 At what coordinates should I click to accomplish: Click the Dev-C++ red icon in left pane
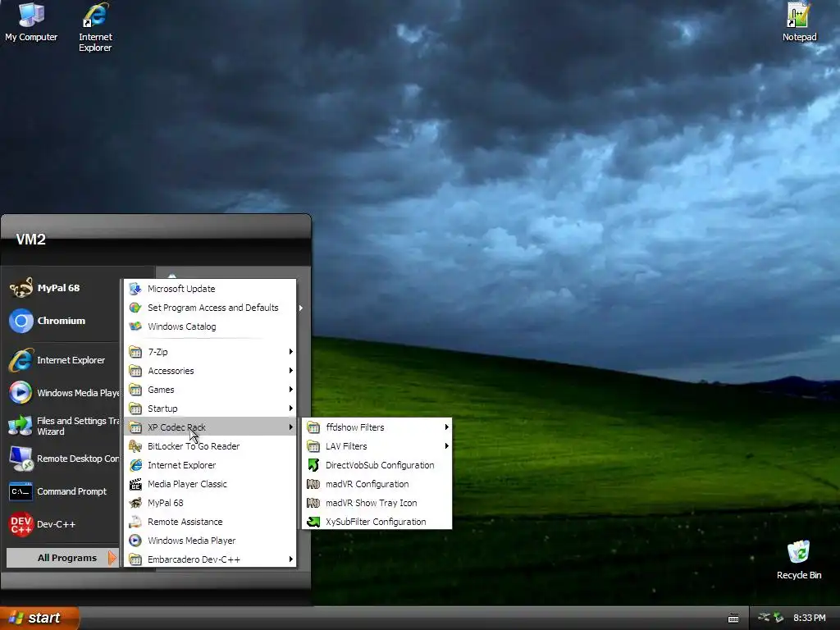click(21, 524)
